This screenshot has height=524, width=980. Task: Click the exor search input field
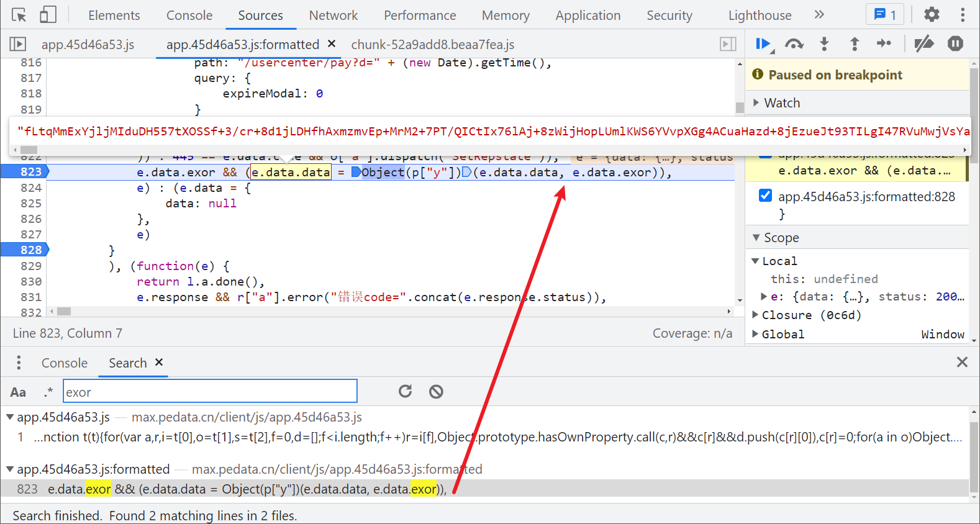(x=210, y=392)
